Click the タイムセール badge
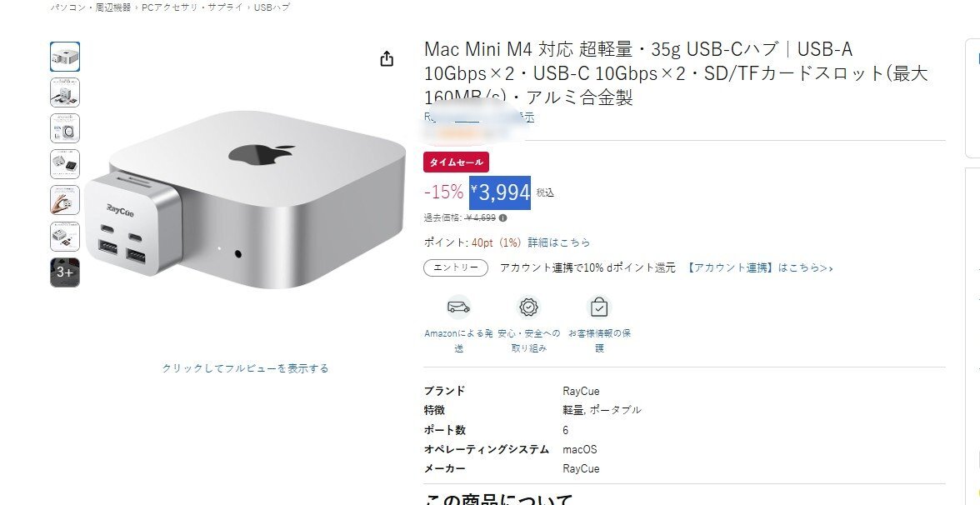Screen dimensions: 980x505 457,162
